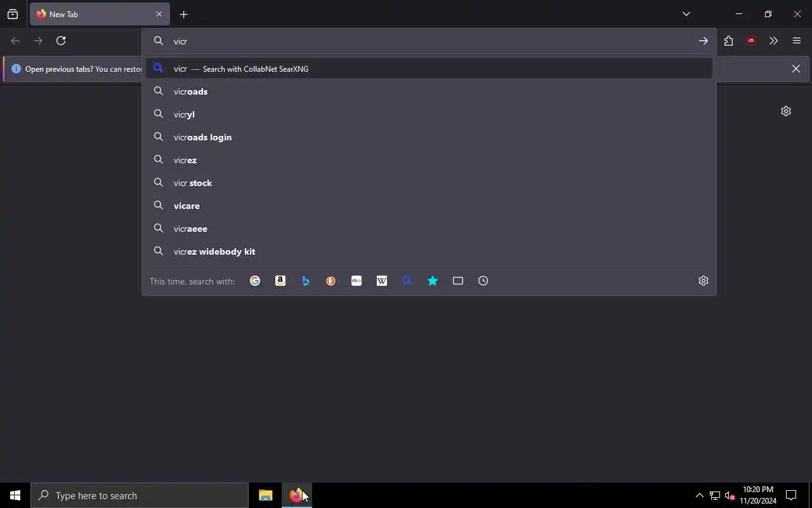The image size is (812, 508).
Task: Search history using the clock icon
Action: click(483, 281)
